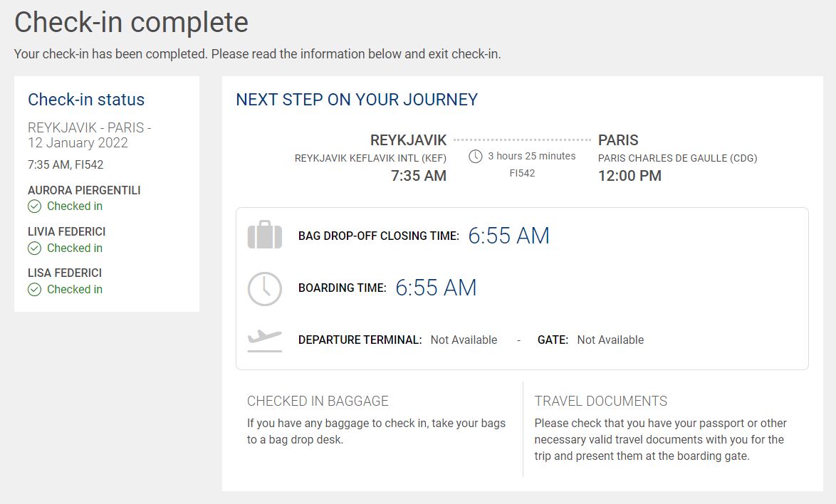Click the LISA FEDERICI passenger name
This screenshot has height=504, width=836.
pyautogui.click(x=65, y=273)
